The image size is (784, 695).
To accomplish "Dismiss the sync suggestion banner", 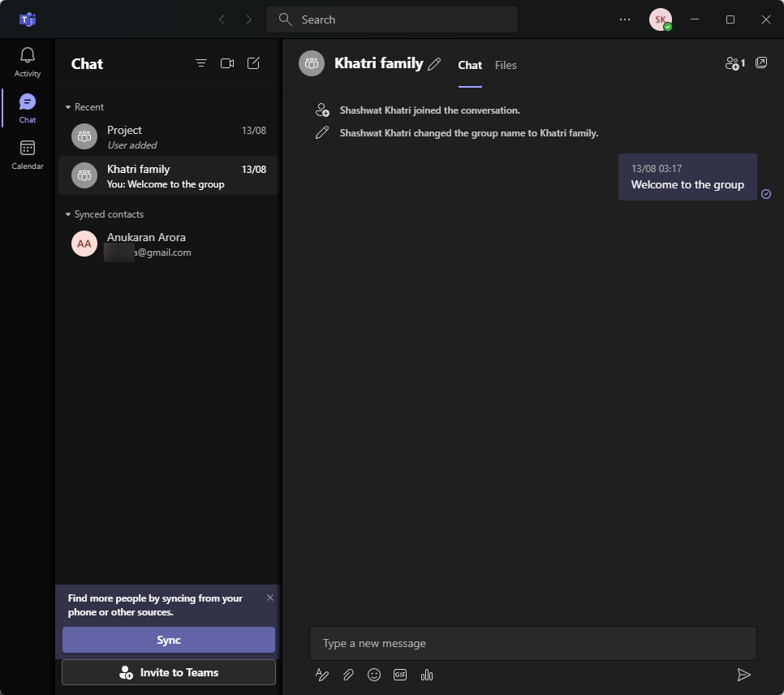I will coord(270,598).
